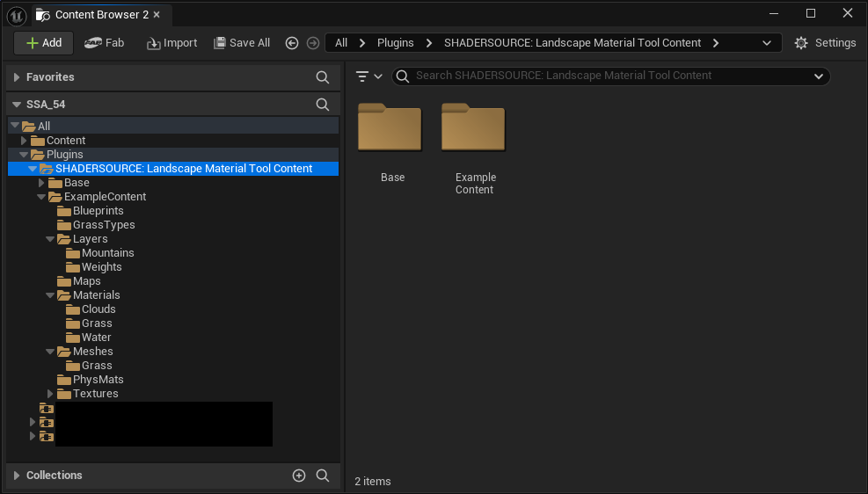The image size is (868, 494).
Task: Expand the Textures folder in tree
Action: pyautogui.click(x=51, y=394)
